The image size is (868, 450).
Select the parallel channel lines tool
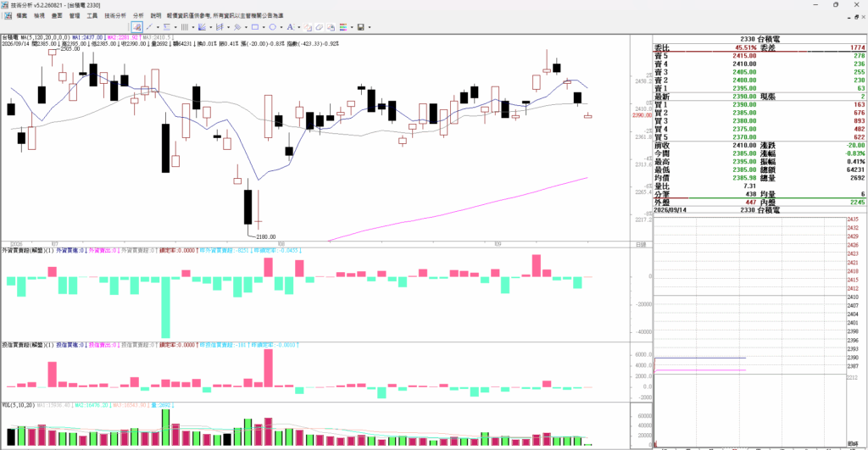220,27
